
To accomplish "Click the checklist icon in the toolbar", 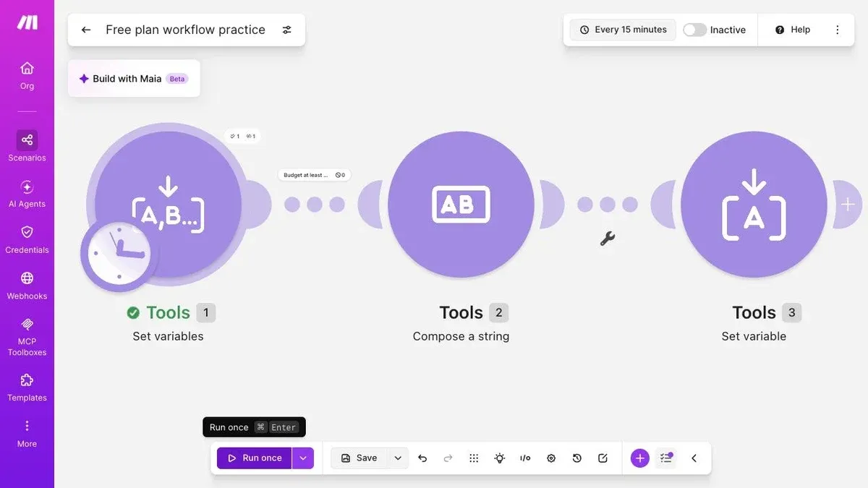I will (x=666, y=458).
